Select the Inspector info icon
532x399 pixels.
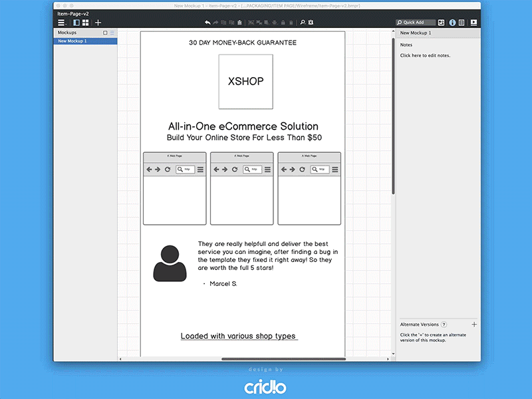452,22
